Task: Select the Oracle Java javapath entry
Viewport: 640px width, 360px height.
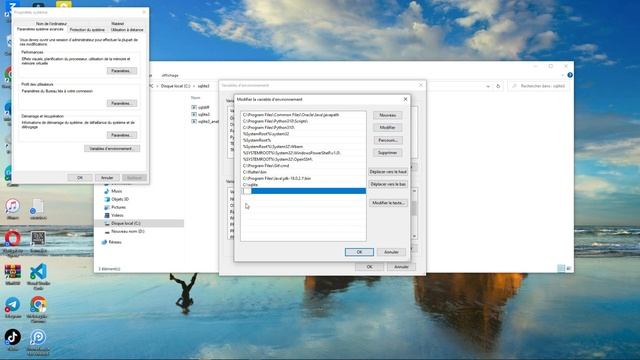Action: pyautogui.click(x=303, y=115)
